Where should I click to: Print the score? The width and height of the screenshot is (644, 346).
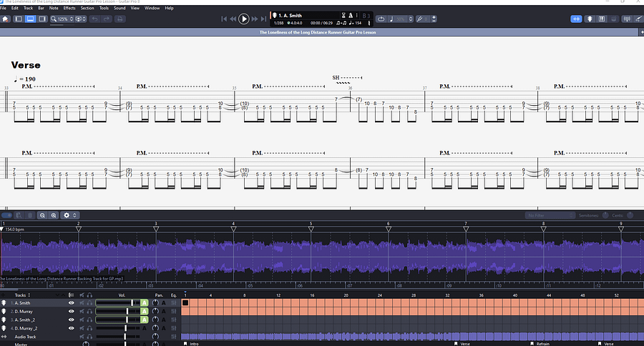119,19
